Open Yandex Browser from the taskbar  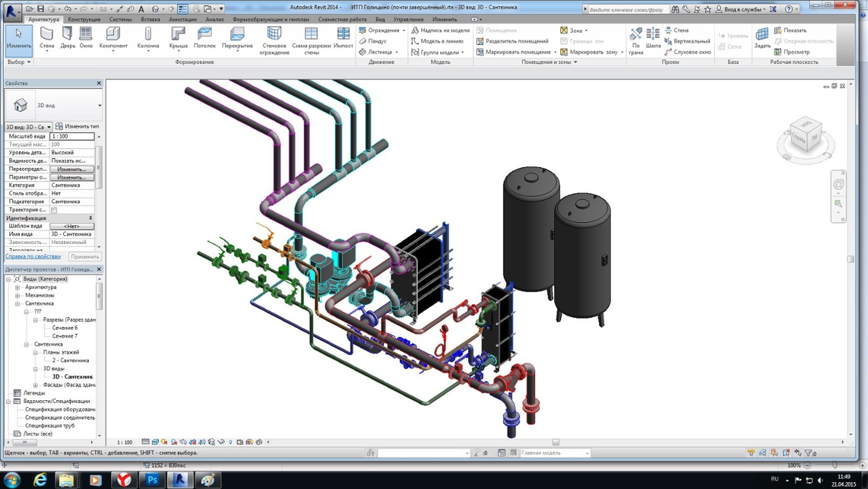(x=124, y=480)
